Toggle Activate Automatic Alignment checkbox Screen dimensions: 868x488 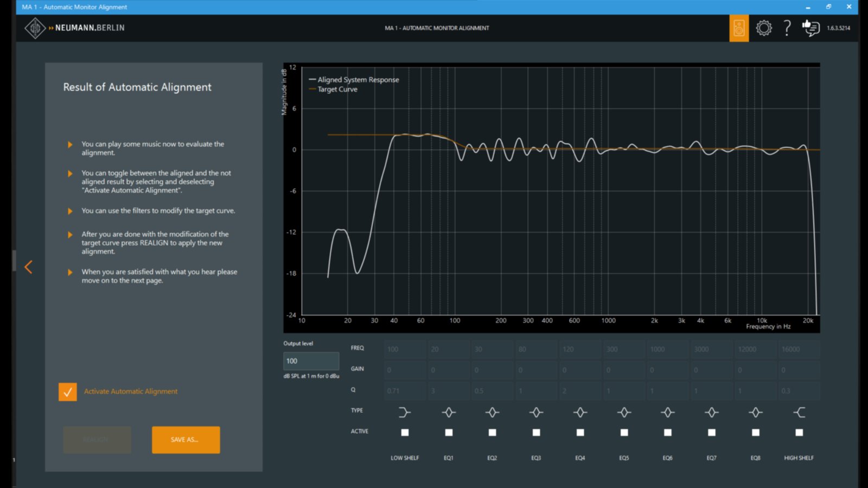tap(68, 392)
